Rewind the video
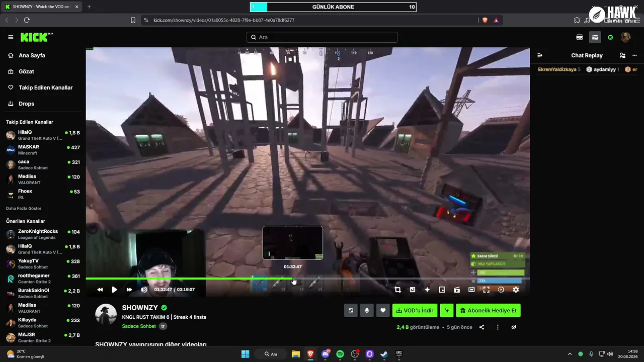 point(100,290)
